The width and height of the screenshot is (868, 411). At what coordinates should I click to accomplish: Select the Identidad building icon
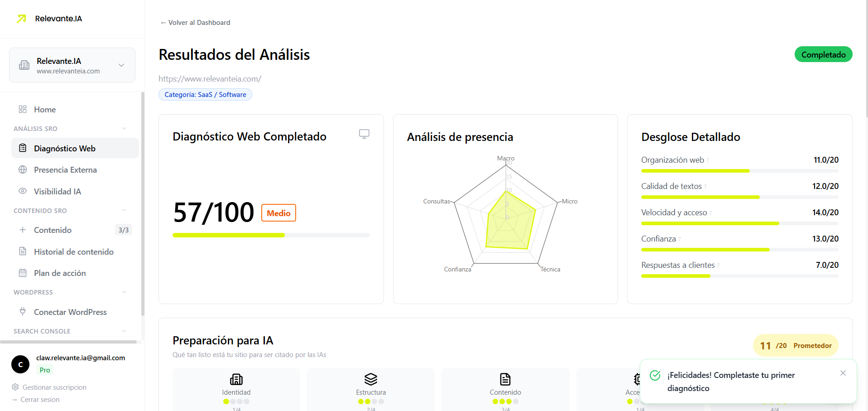236,379
